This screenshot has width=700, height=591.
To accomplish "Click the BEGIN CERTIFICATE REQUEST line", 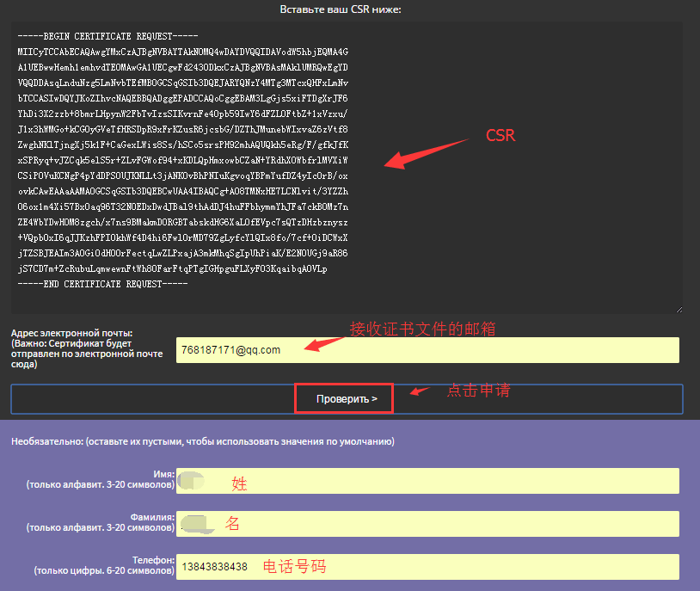I will [107, 35].
